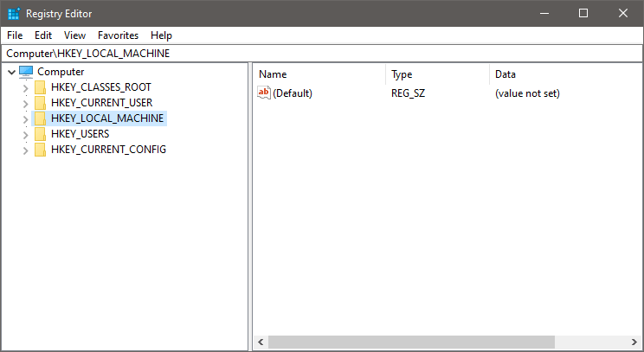Image resolution: width=644 pixels, height=352 pixels.
Task: Click the Computer monitor icon in tree
Action: pyautogui.click(x=26, y=72)
